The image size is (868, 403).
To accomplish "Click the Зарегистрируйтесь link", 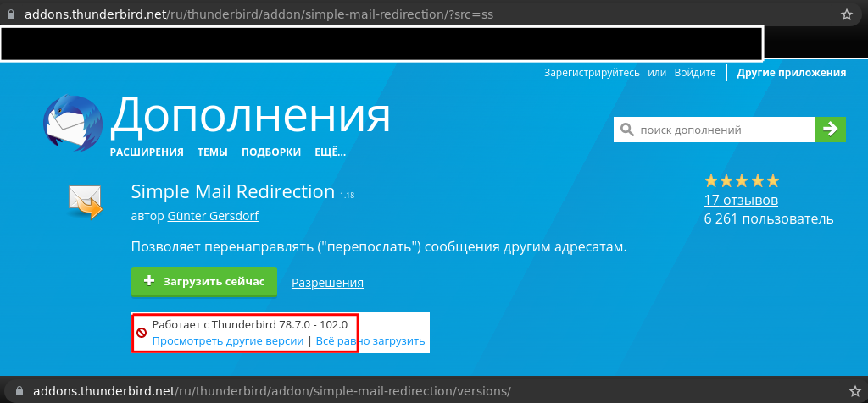I will pos(592,73).
